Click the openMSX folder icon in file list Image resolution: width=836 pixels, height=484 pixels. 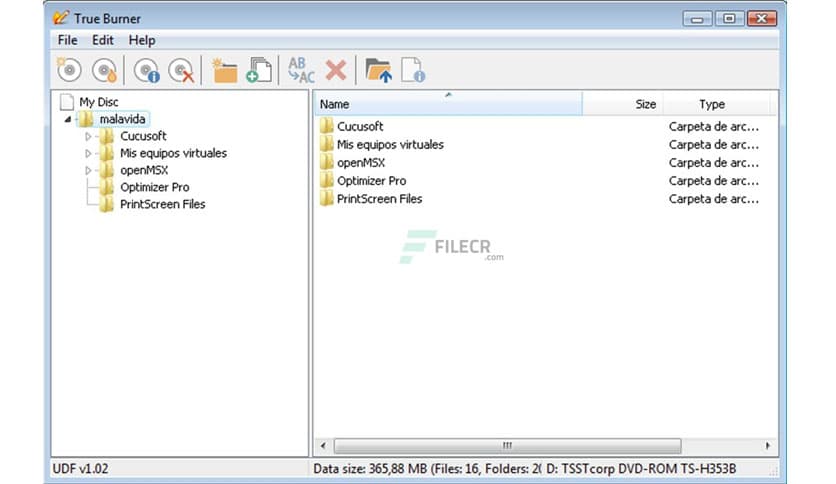pos(326,162)
